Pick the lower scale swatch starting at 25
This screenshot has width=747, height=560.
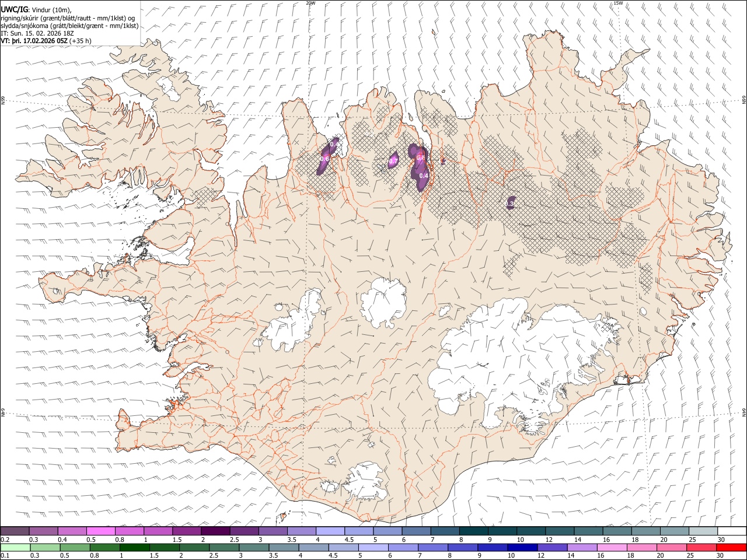(x=701, y=548)
